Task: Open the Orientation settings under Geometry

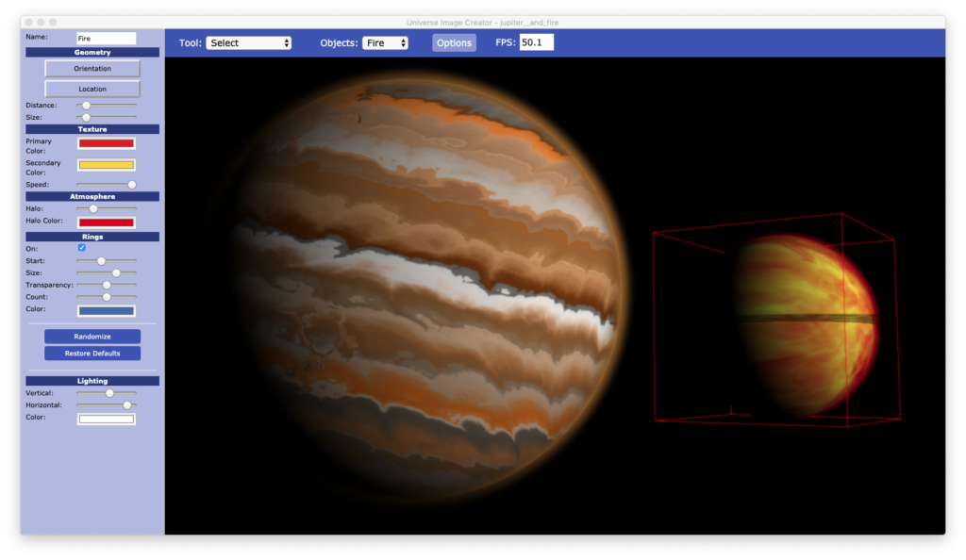Action: point(92,68)
